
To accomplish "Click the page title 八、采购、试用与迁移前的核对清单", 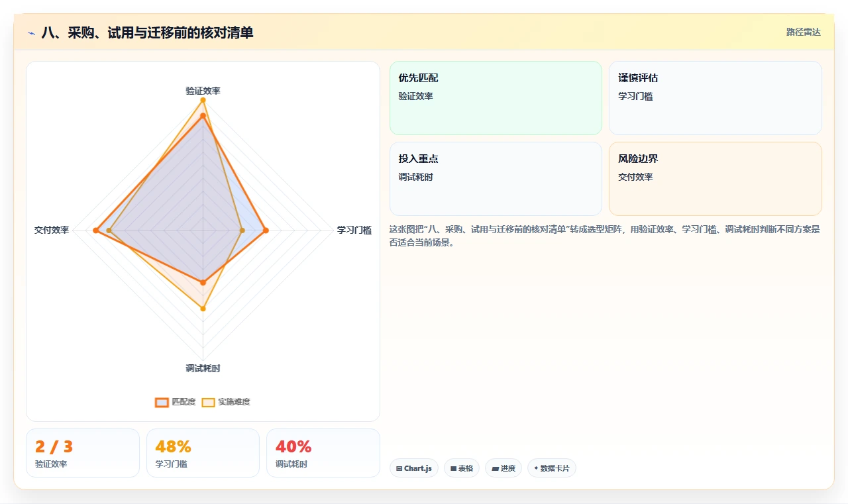I will click(x=147, y=32).
